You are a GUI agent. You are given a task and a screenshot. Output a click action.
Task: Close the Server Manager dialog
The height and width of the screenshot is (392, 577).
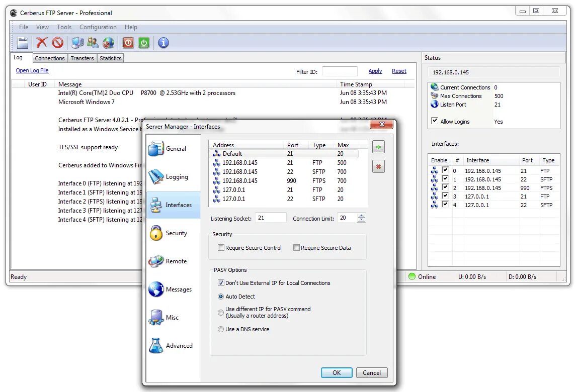382,124
